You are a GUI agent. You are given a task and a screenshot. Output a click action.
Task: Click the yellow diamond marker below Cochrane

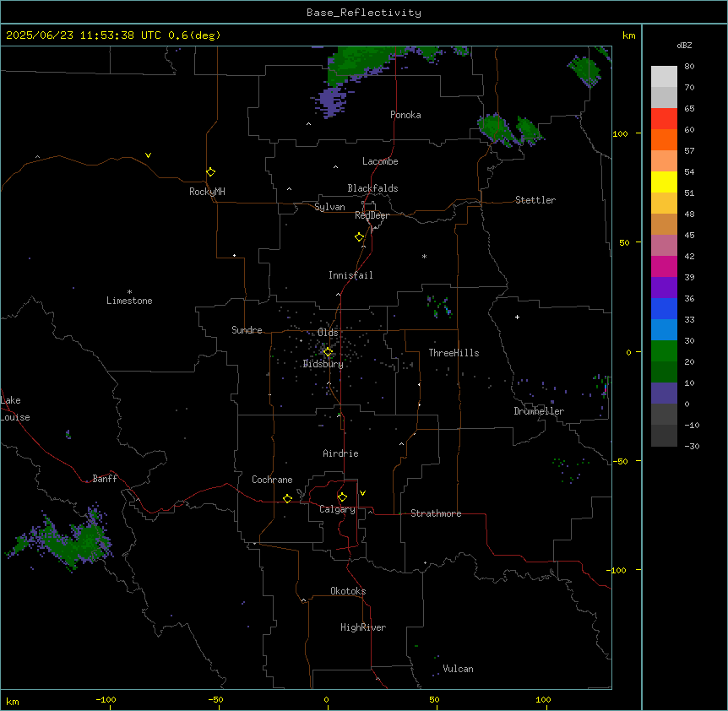coord(287,498)
